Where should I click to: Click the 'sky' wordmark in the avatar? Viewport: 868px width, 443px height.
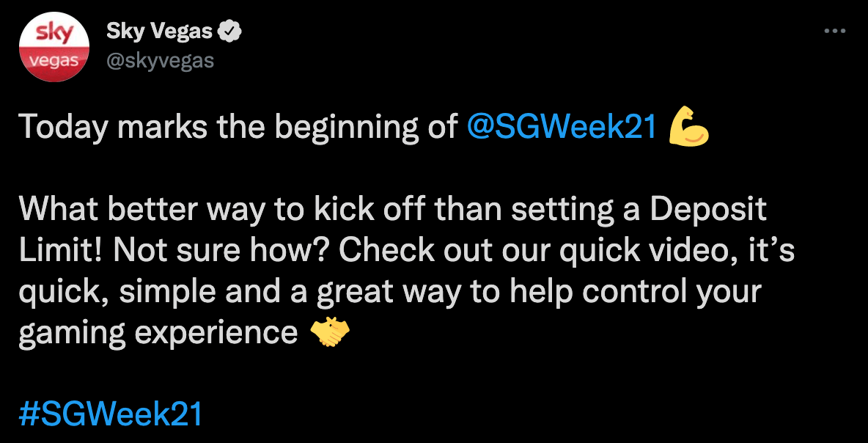[54, 34]
